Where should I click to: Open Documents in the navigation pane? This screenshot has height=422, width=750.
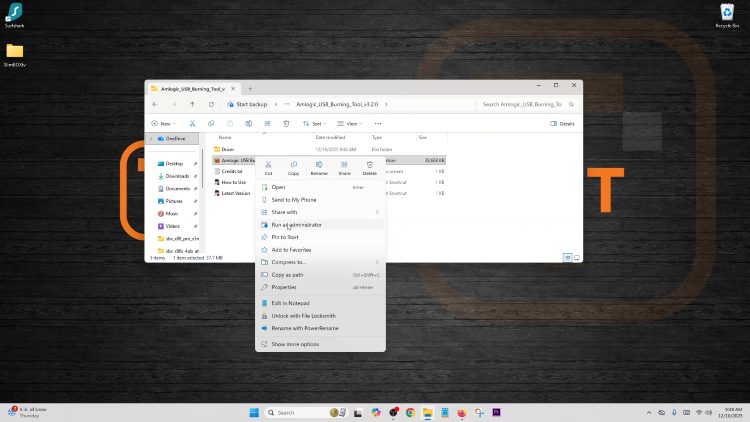tap(175, 189)
